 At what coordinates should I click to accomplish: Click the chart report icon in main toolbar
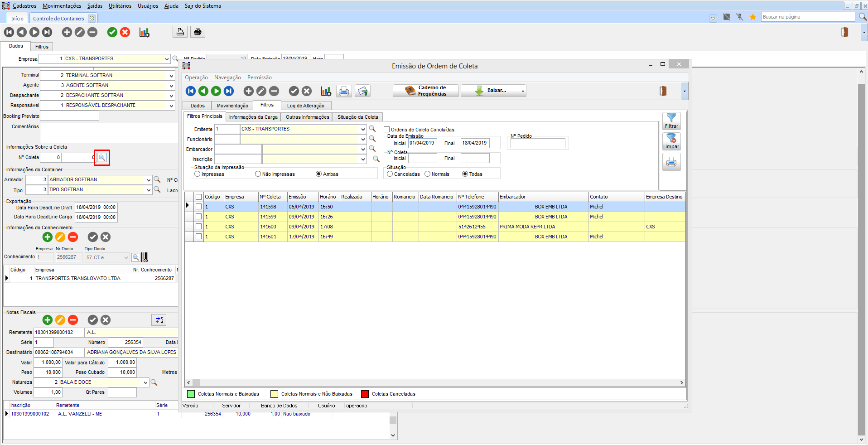(145, 32)
